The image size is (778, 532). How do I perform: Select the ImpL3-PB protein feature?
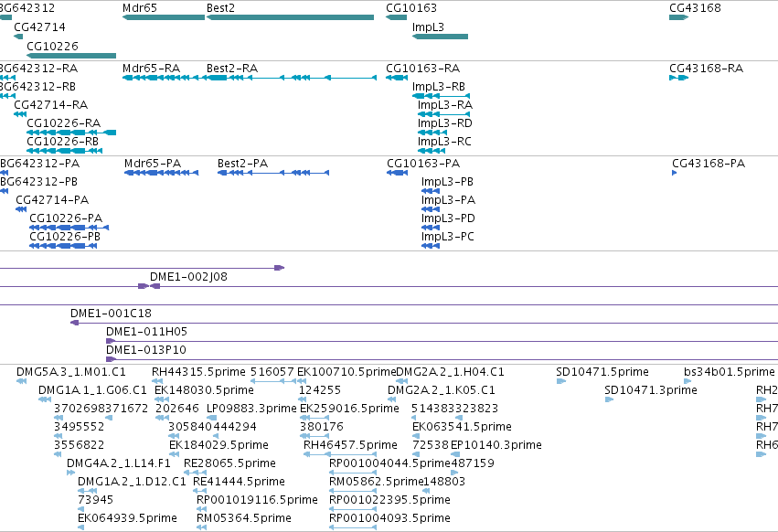coord(431,191)
